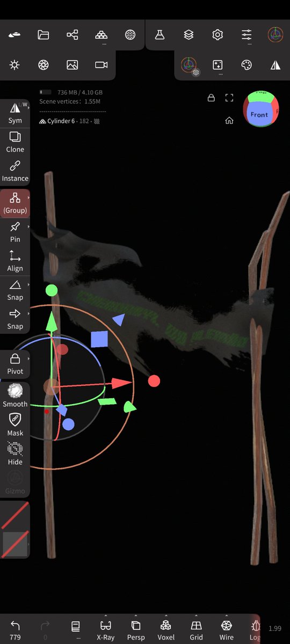Select the Smooth brush
The height and width of the screenshot is (644, 290).
15,396
